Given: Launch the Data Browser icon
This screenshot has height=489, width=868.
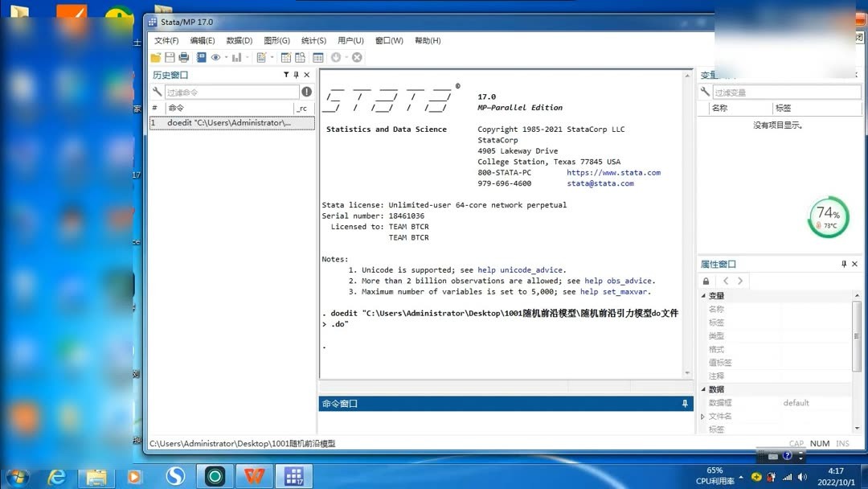Looking at the screenshot, I should tap(300, 57).
